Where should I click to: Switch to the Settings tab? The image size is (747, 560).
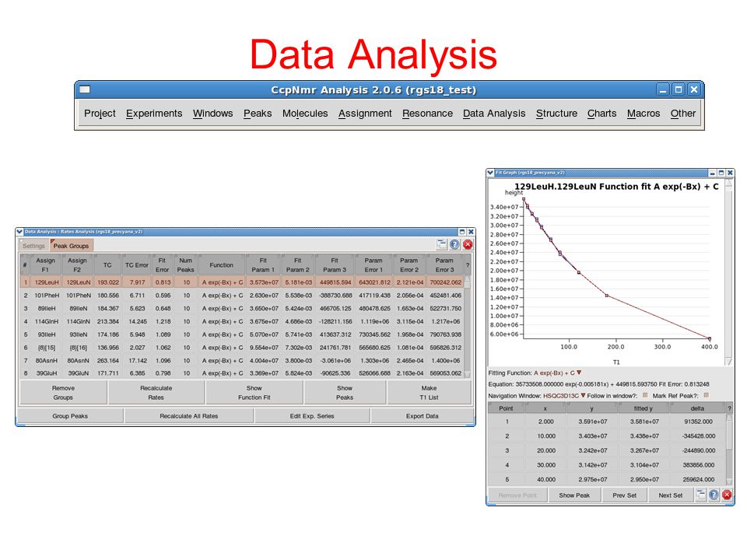pyautogui.click(x=33, y=246)
